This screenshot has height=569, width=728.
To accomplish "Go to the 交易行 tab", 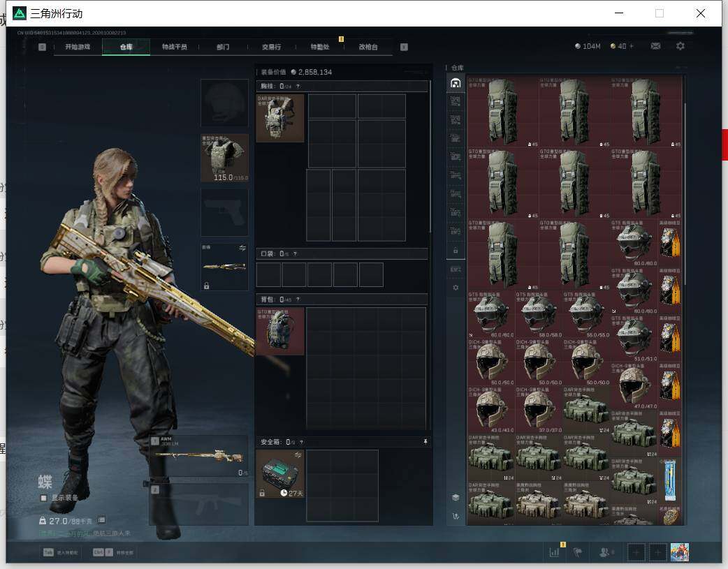I will click(271, 47).
